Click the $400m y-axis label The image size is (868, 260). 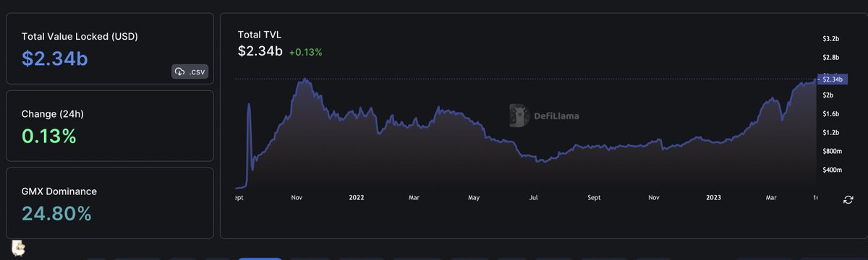pos(833,170)
